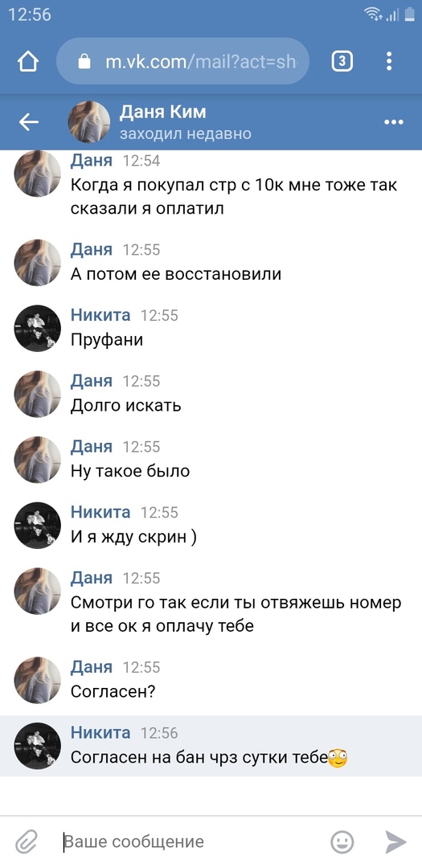Tap the browser home icon
Viewport: 422px width, 868px height.
tap(27, 61)
